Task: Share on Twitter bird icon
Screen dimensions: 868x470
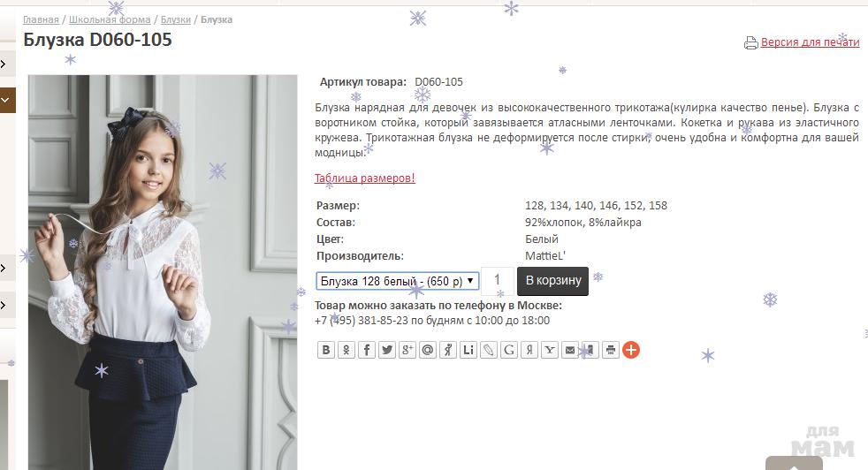Action: (x=387, y=350)
